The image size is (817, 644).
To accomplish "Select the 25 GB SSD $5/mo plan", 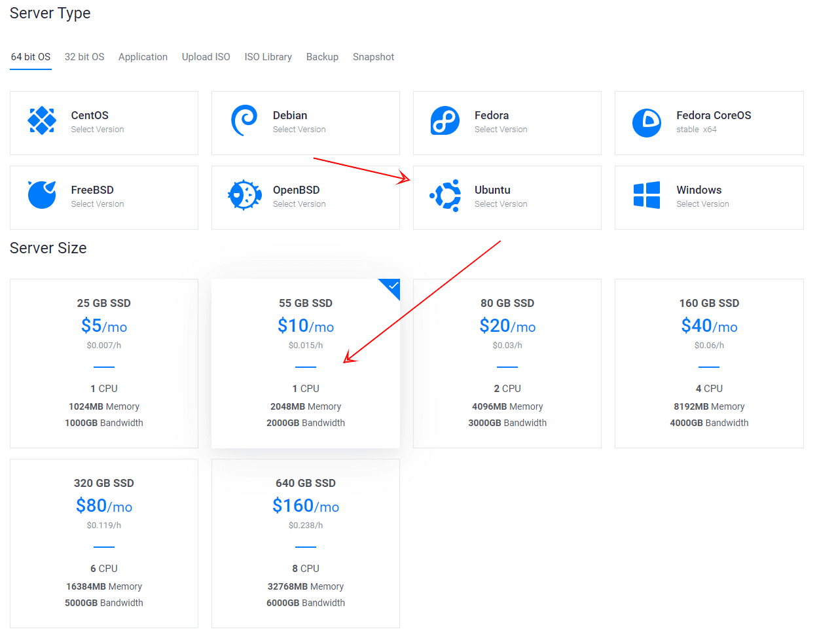I will [x=104, y=363].
